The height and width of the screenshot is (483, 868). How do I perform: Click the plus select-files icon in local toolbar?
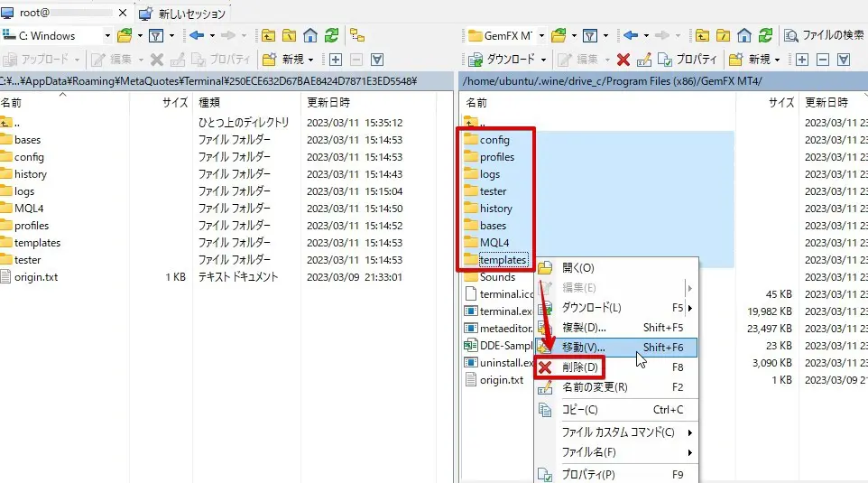point(336,60)
